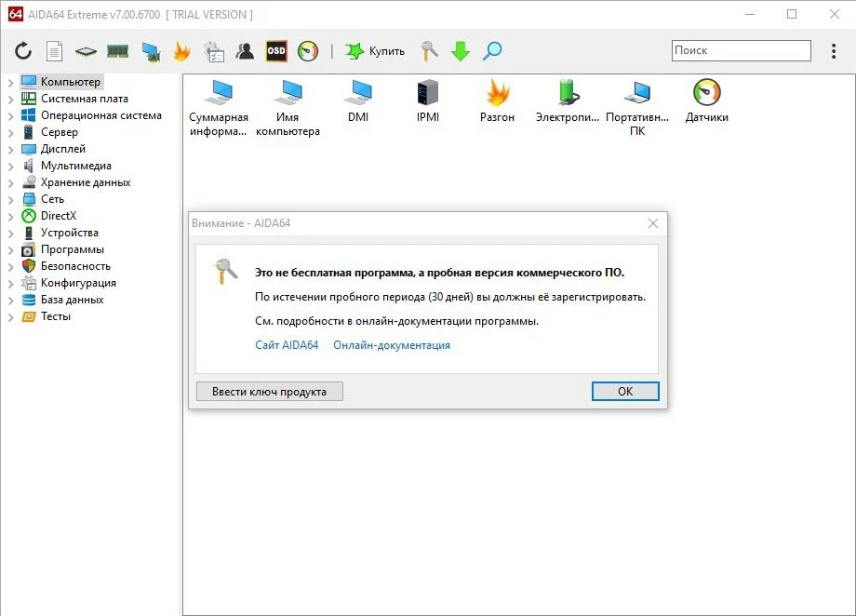Viewport: 856px width, 616px height.
Task: Select Мультимедиа tree item
Action: tap(76, 166)
